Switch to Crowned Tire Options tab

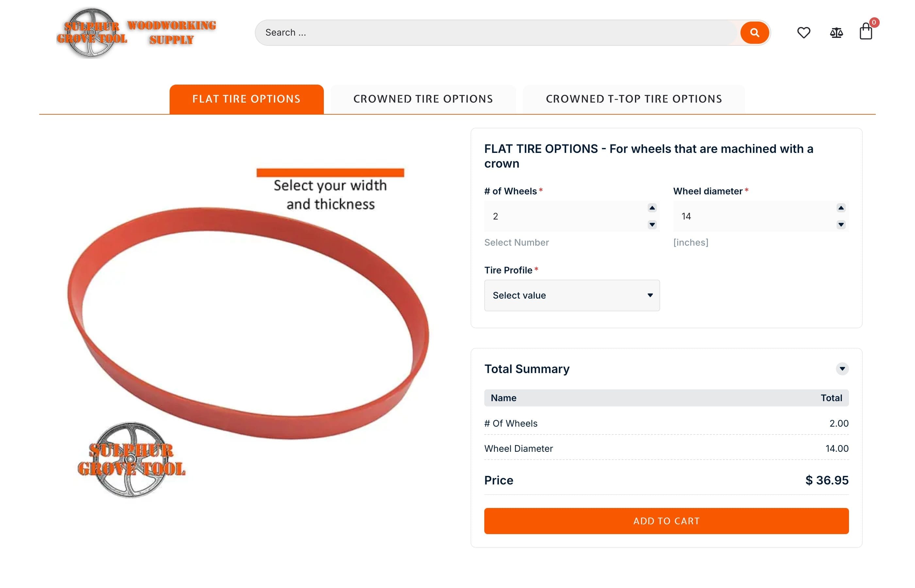(423, 99)
